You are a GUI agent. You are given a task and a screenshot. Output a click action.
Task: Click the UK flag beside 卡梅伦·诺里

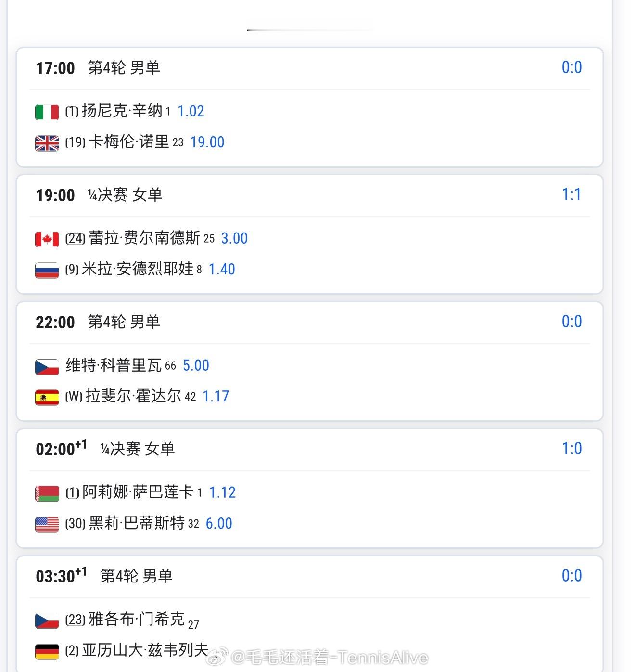coord(47,143)
